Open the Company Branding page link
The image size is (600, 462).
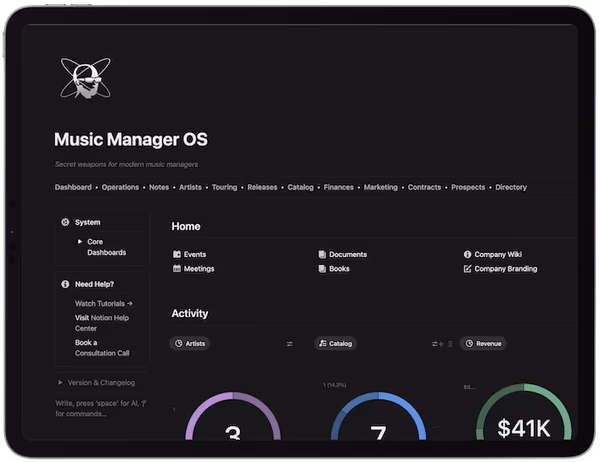click(505, 269)
